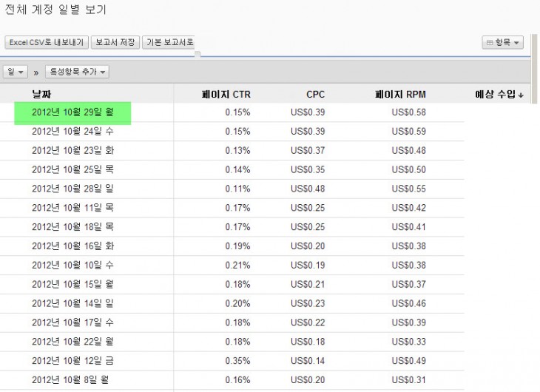This screenshot has width=540, height=392.
Task: Click the 기본 보고서로 button
Action: tap(169, 42)
